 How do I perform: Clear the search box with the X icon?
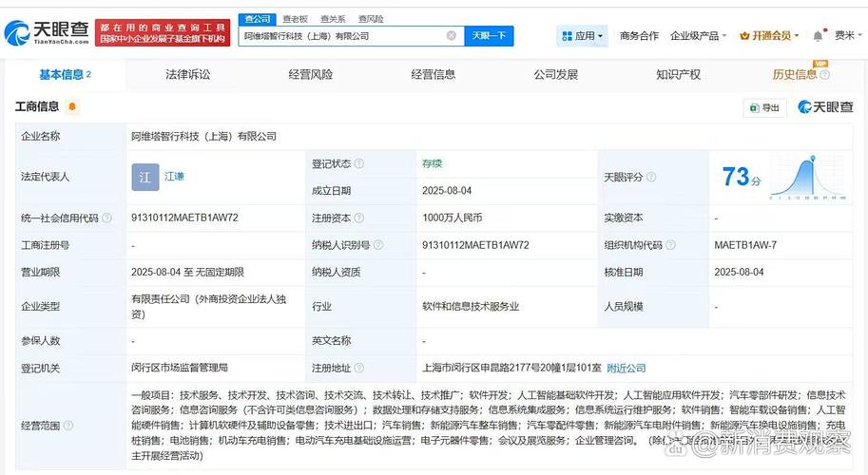pos(452,35)
